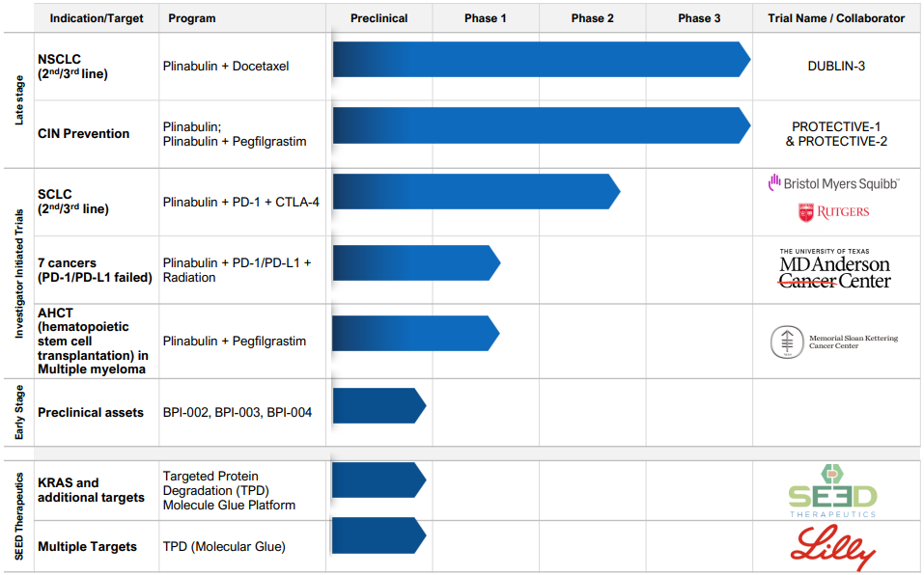The width and height of the screenshot is (924, 575).
Task: Click BPI-002, BPI-003, BPI-004 program text
Action: (x=238, y=413)
